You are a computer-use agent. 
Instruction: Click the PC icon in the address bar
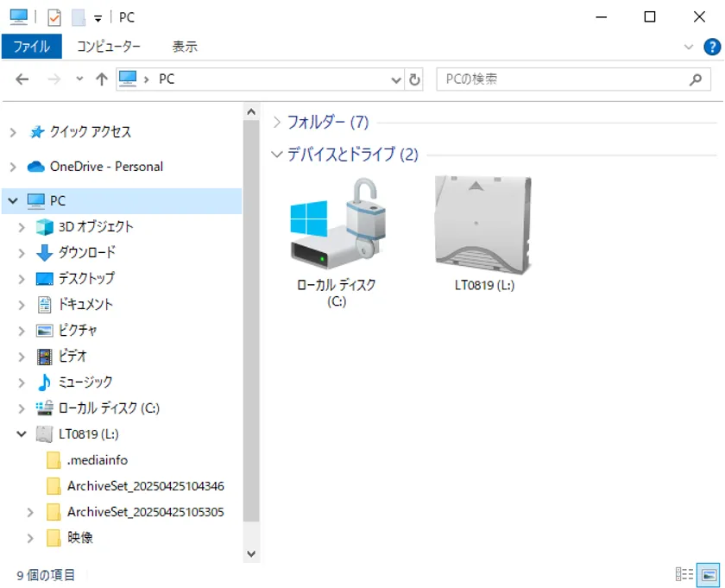128,79
